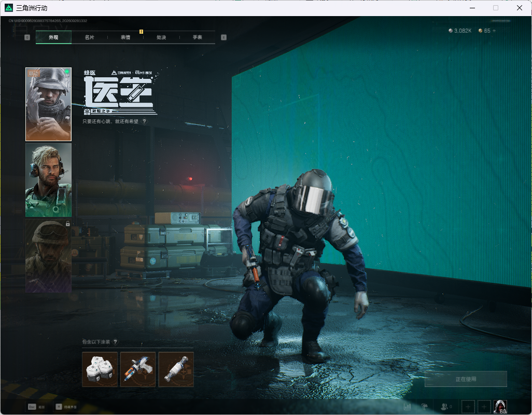Switch to the 名片 tab
Image resolution: width=532 pixels, height=415 pixels.
90,37
